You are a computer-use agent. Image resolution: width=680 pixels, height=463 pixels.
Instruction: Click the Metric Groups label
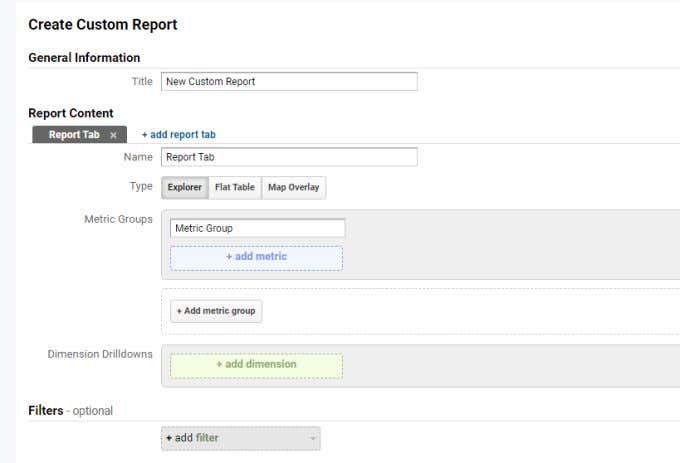(x=118, y=219)
